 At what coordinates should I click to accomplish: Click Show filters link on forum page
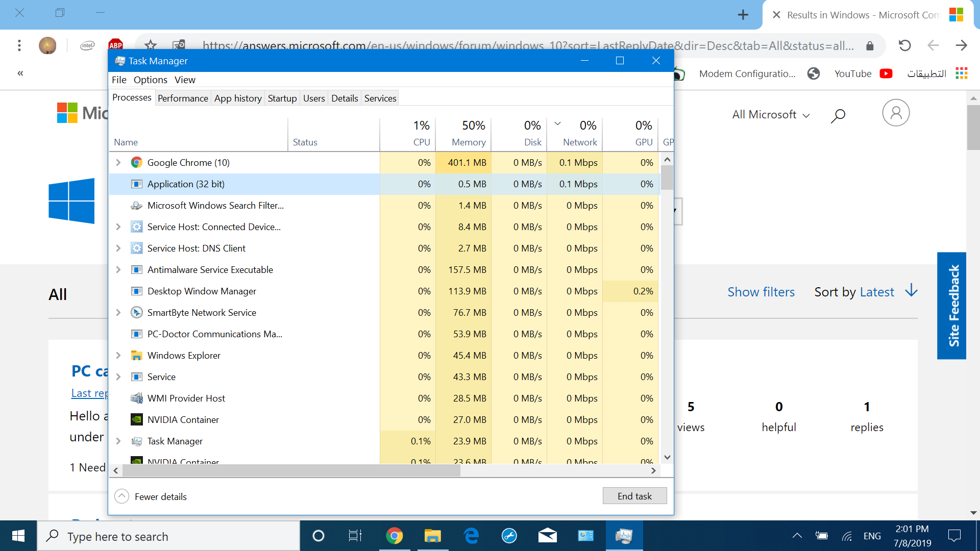[761, 292]
